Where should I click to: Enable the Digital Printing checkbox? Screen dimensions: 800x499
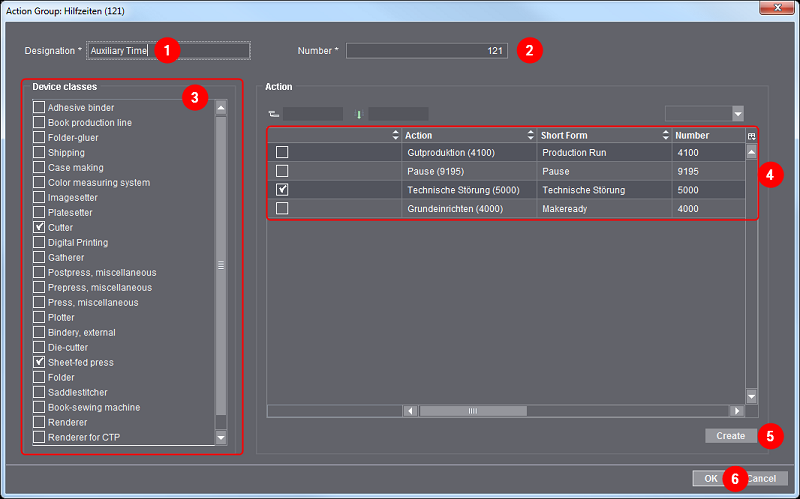[x=39, y=243]
